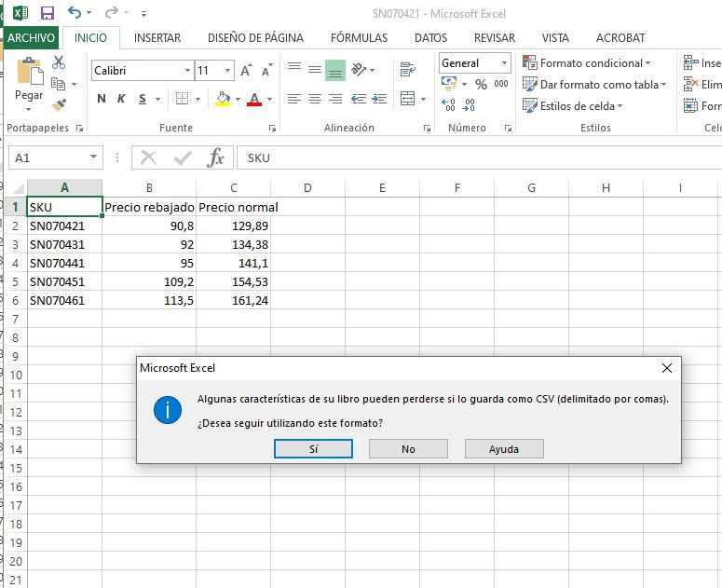Cancel formula entry X icon
The width and height of the screenshot is (722, 588).
(148, 157)
